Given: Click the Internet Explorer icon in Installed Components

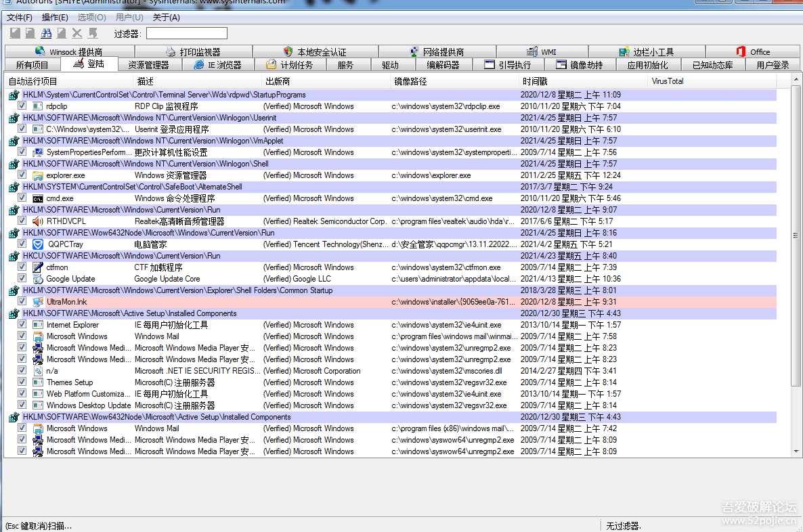Looking at the screenshot, I should coord(36,325).
